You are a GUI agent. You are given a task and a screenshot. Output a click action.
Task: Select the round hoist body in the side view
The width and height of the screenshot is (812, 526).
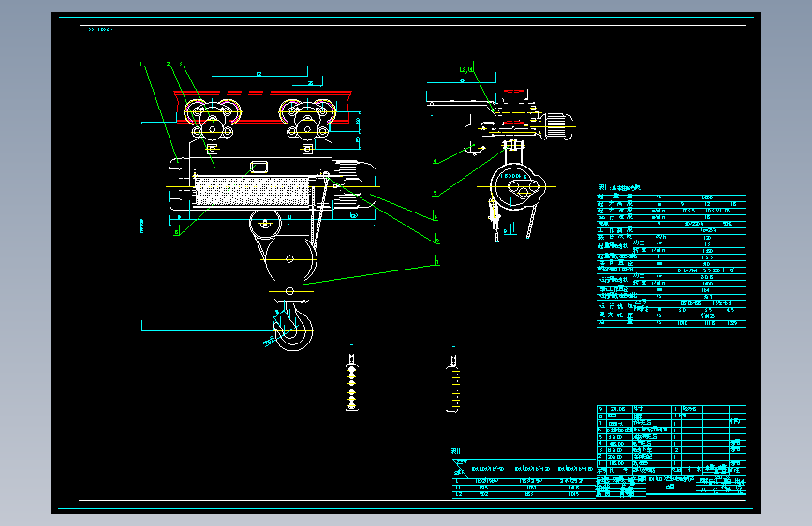click(x=517, y=187)
